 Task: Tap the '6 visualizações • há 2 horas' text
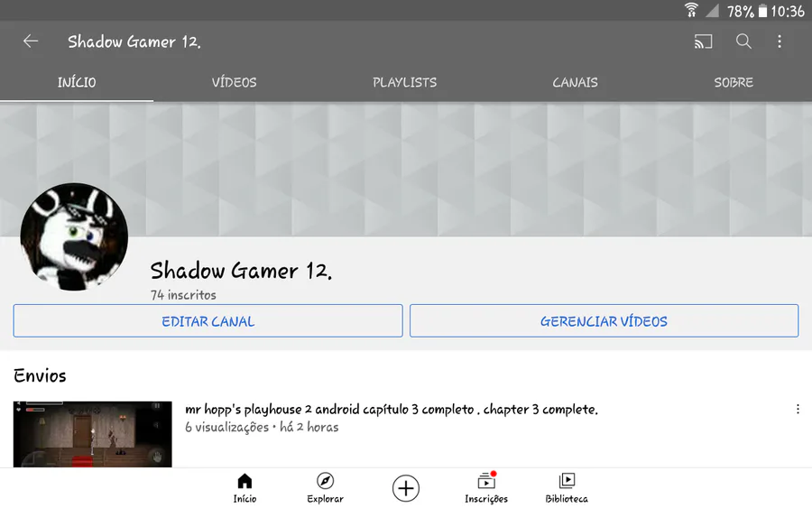tap(262, 427)
